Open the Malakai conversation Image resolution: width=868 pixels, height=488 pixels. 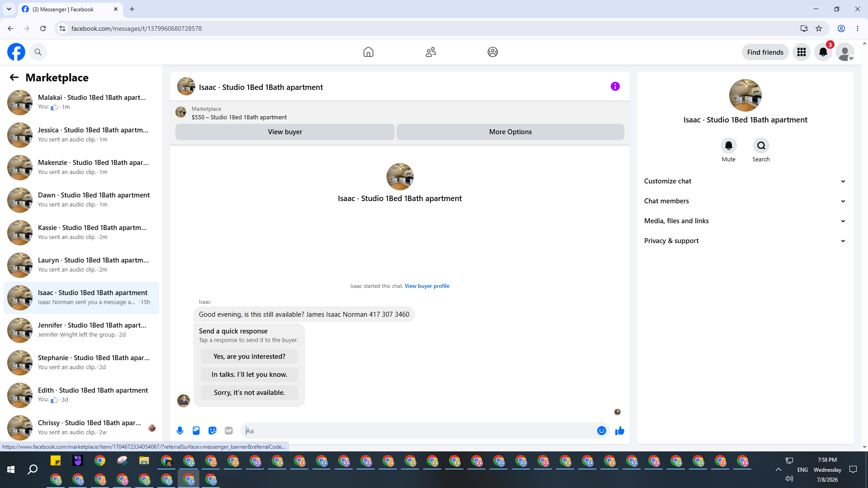(x=81, y=102)
